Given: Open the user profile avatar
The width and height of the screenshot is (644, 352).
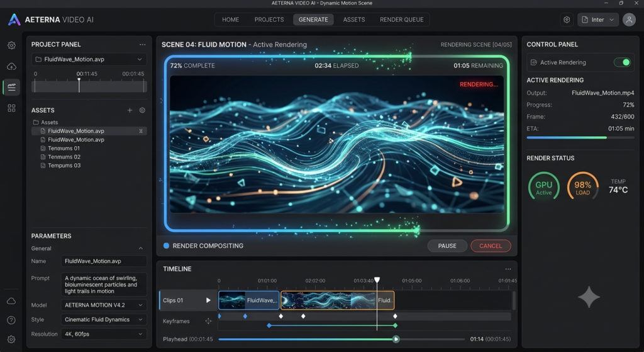Looking at the screenshot, I should pos(629,20).
